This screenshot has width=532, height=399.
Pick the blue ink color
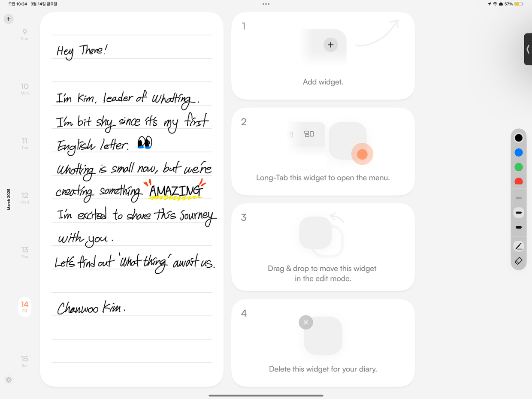pyautogui.click(x=518, y=152)
